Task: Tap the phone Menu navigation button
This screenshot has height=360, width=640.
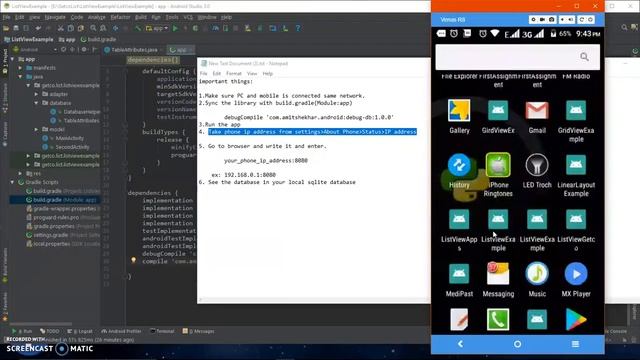Action: (x=575, y=344)
